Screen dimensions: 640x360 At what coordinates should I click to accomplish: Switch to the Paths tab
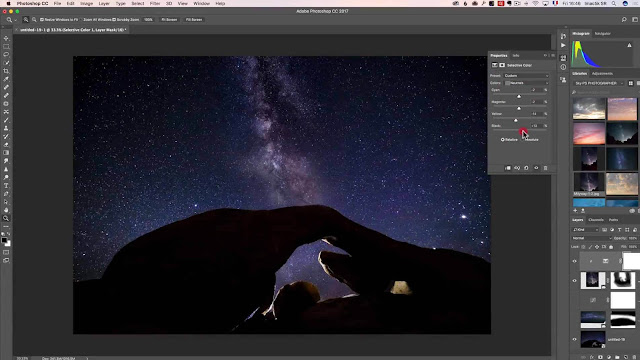tap(613, 220)
